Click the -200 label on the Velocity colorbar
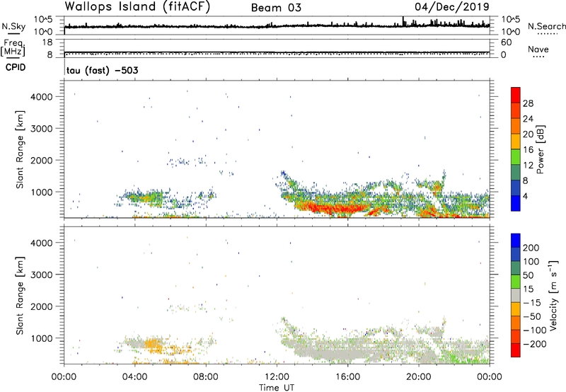 (x=533, y=344)
